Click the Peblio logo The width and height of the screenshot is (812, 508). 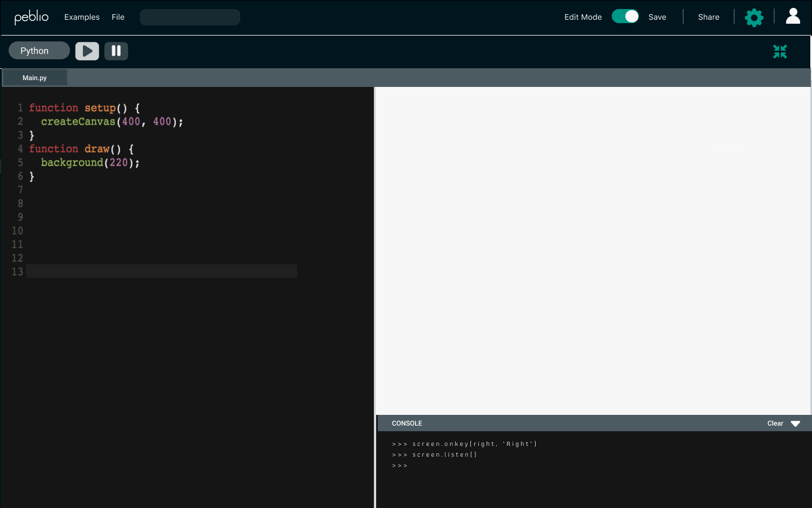click(32, 17)
